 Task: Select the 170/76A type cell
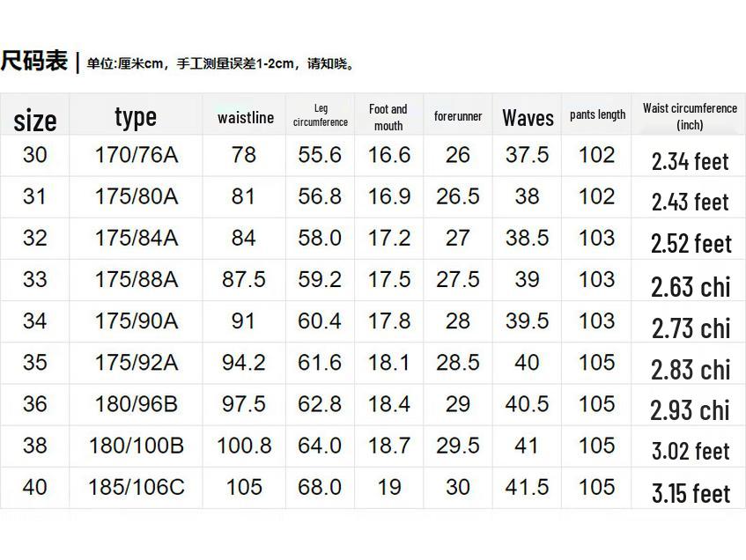point(136,156)
